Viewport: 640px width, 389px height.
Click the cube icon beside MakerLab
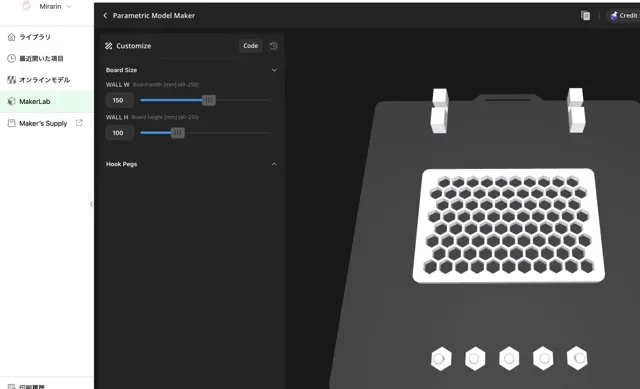tap(11, 101)
